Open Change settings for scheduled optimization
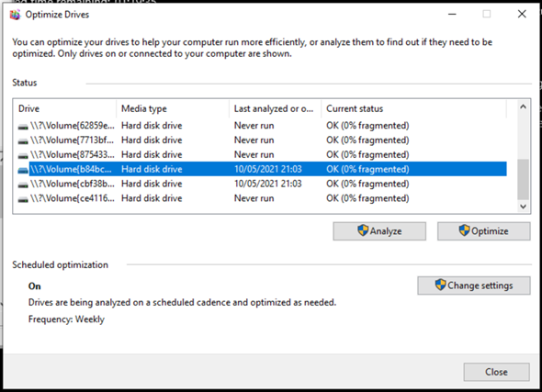The height and width of the screenshot is (392, 542). click(x=473, y=286)
